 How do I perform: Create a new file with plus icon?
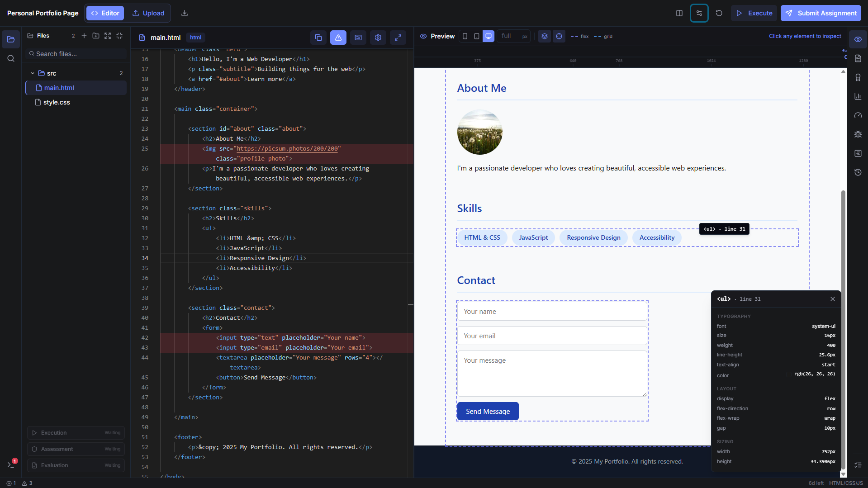click(x=84, y=36)
